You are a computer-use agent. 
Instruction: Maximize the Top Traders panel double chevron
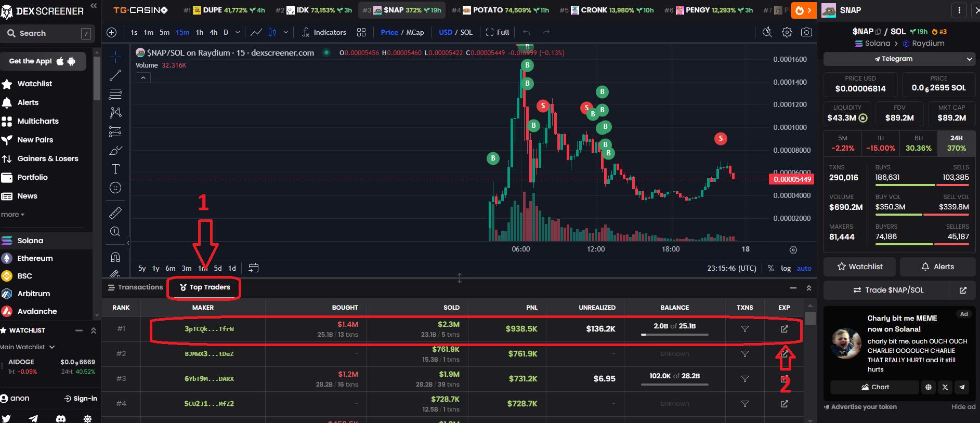click(x=809, y=288)
